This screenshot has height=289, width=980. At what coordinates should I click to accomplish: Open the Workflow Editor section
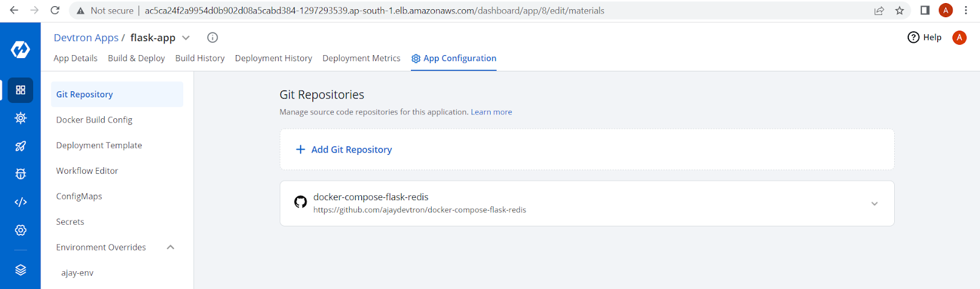87,171
